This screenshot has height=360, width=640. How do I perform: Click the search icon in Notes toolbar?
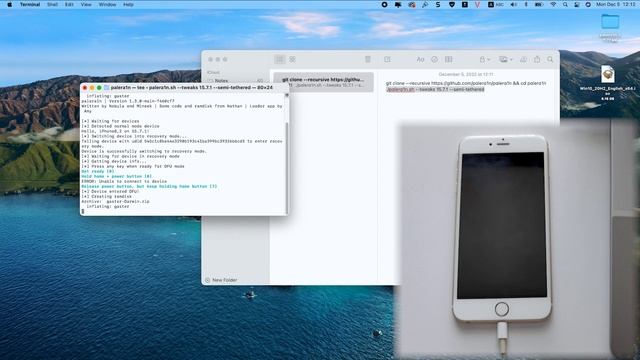tap(550, 60)
